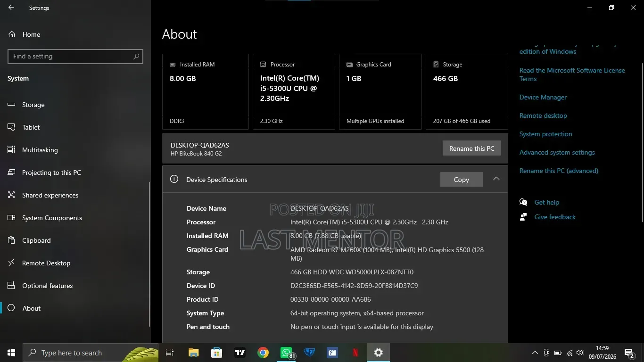Open Storage settings in the sidebar
Image resolution: width=644 pixels, height=362 pixels.
point(75,105)
